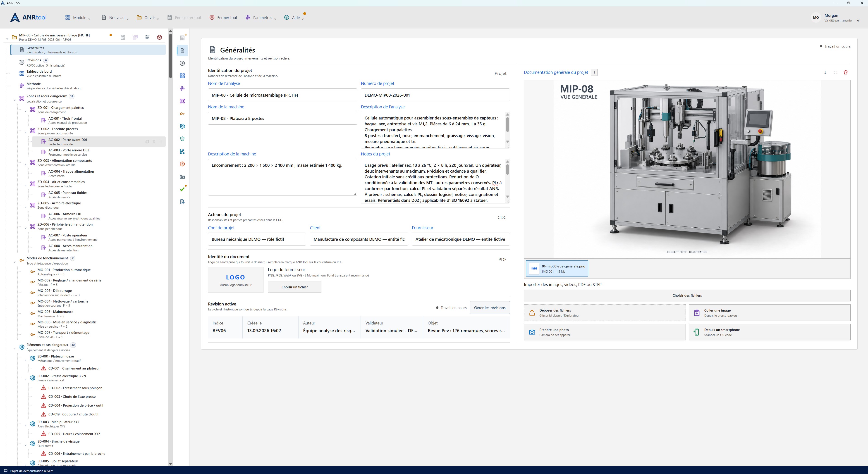The height and width of the screenshot is (474, 868).
Task: Click Choisir un fichier for the supplier logo
Action: [x=294, y=287]
